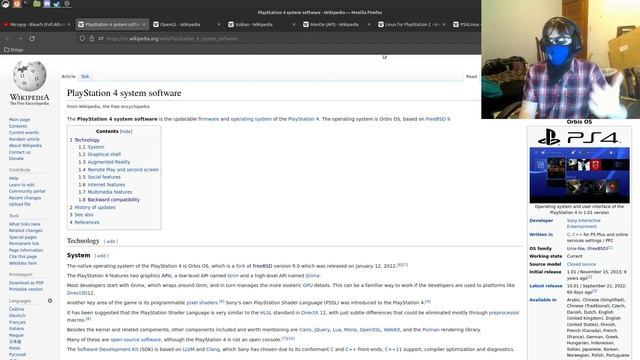Jump to References in contents
Screen dimensions: 640x360
pos(87,222)
